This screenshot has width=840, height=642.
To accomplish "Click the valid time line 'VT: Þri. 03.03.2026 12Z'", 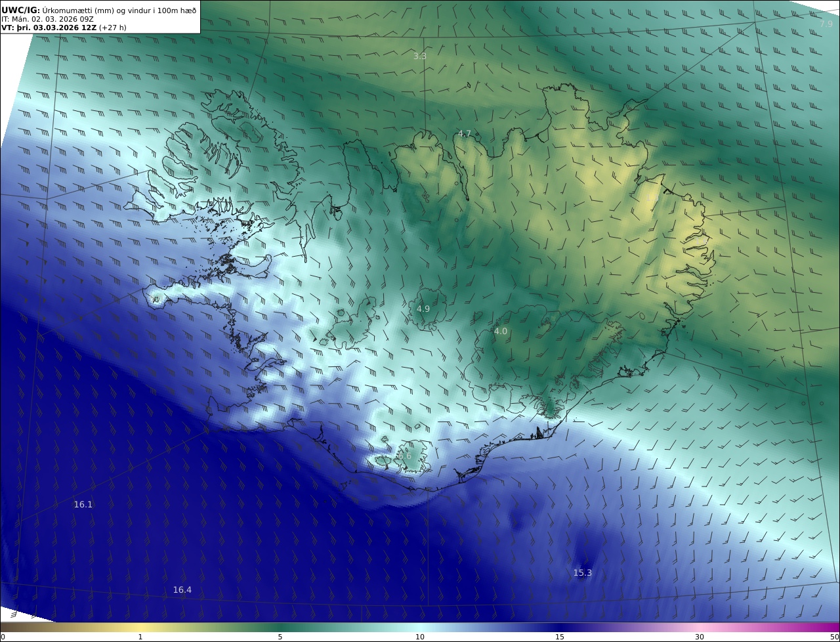I will coord(64,28).
